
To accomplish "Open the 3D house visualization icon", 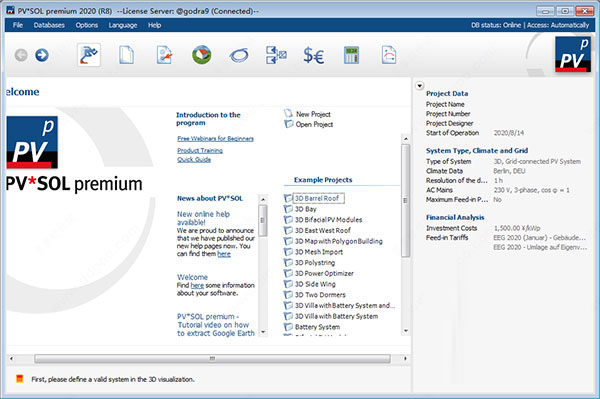I will [202, 55].
